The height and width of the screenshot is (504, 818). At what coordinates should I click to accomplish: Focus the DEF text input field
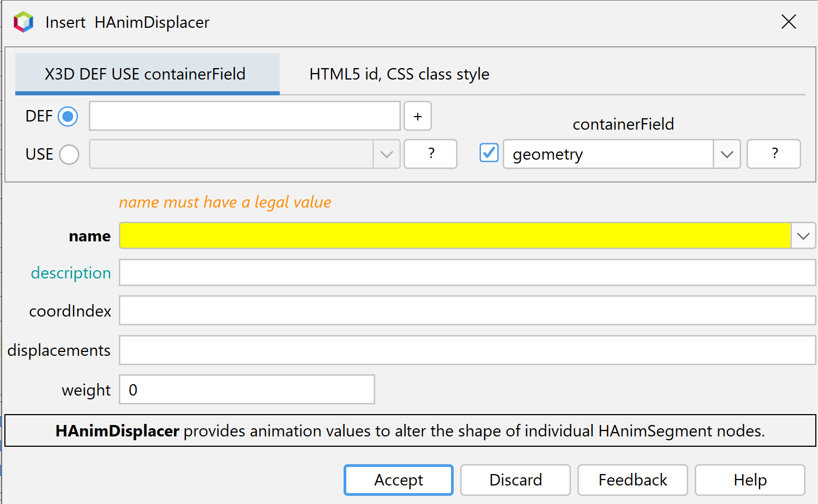[x=245, y=116]
